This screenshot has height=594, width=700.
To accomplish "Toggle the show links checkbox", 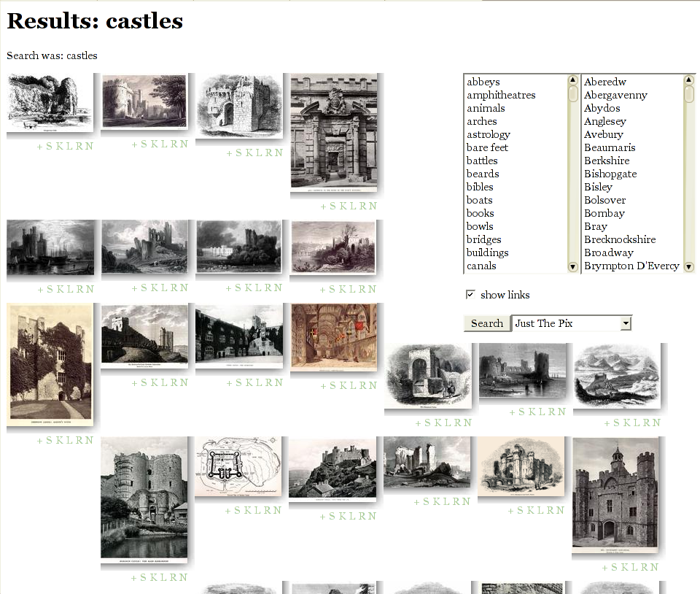I will point(470,294).
